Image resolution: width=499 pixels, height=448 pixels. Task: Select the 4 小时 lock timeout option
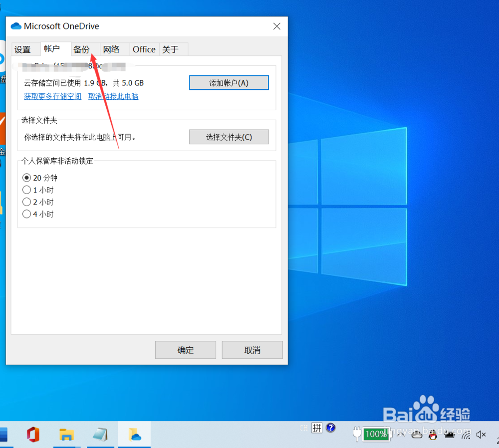(x=38, y=214)
